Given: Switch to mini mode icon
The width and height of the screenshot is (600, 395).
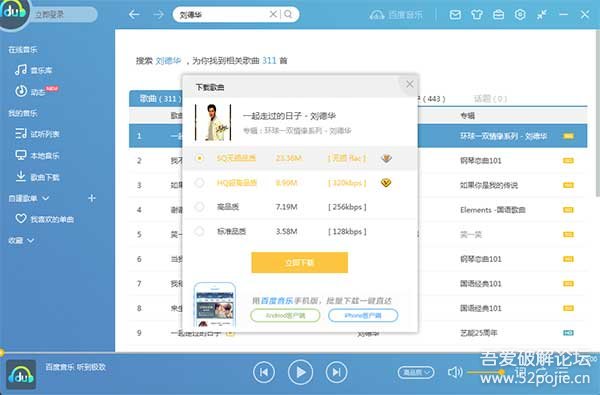Looking at the screenshot, I should click(x=541, y=15).
